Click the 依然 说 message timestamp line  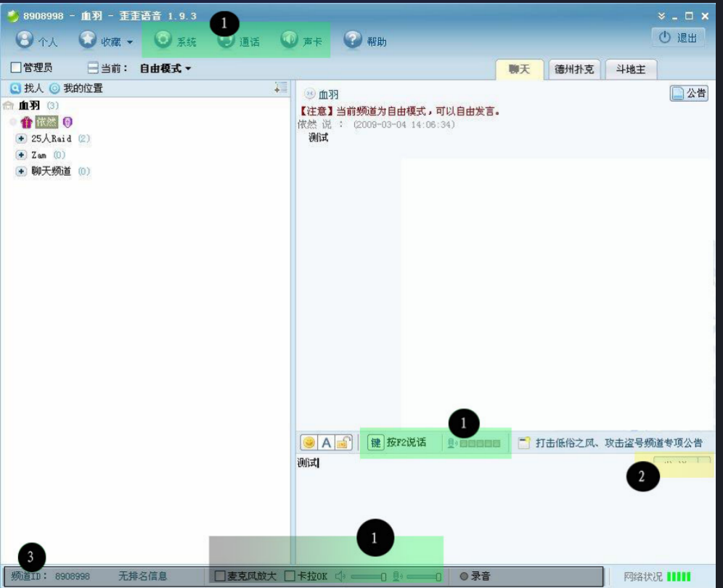376,125
